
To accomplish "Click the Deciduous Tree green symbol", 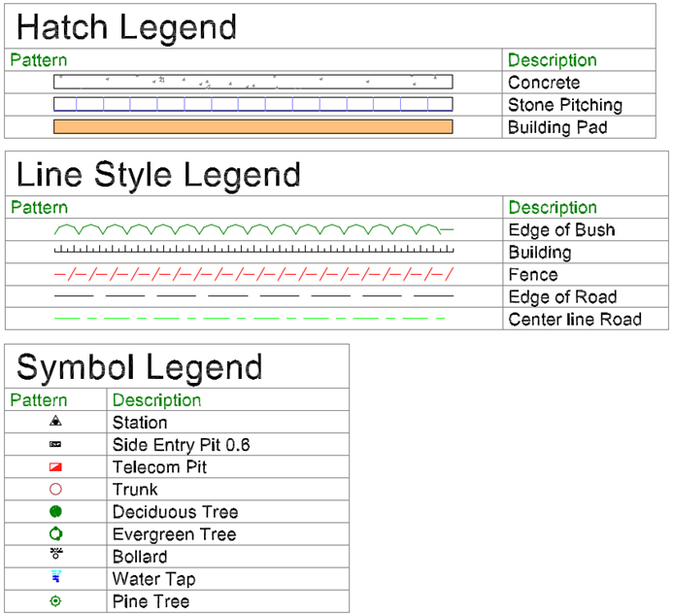I will click(x=55, y=512).
